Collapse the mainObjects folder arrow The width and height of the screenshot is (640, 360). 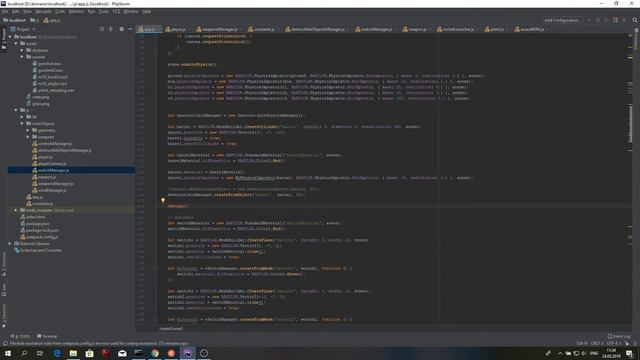(22, 124)
